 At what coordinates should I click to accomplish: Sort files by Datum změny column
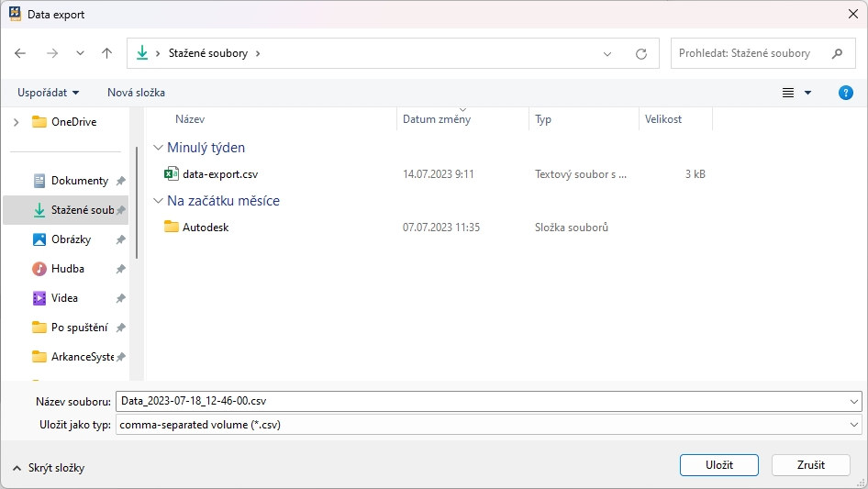437,119
